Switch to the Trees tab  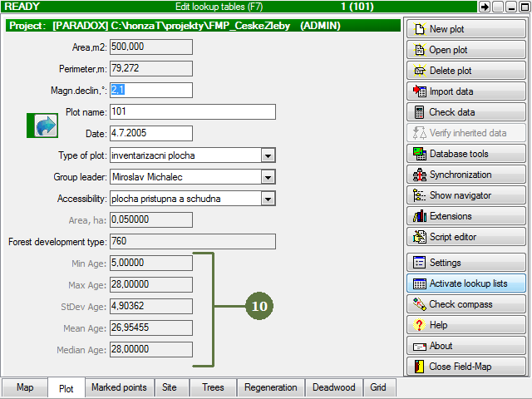click(213, 387)
